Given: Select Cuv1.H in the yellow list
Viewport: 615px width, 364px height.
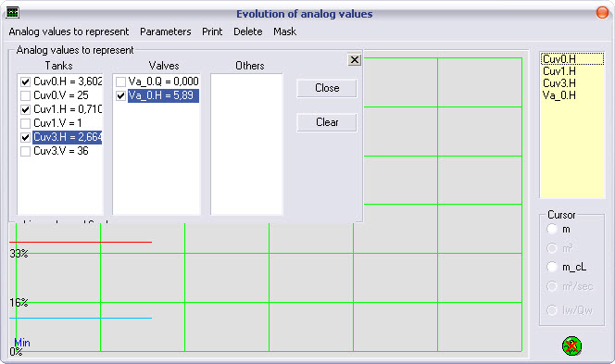Looking at the screenshot, I should click(x=559, y=71).
